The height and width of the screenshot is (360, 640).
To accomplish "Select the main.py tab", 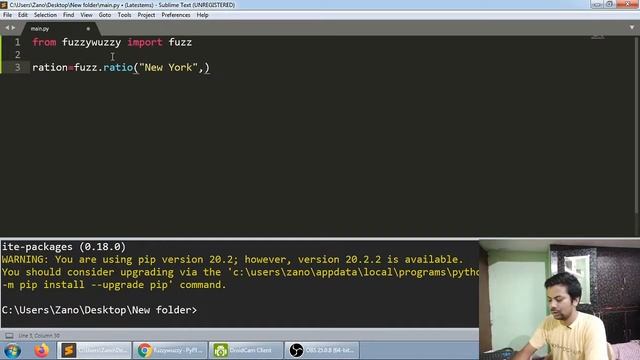I will click(59, 29).
